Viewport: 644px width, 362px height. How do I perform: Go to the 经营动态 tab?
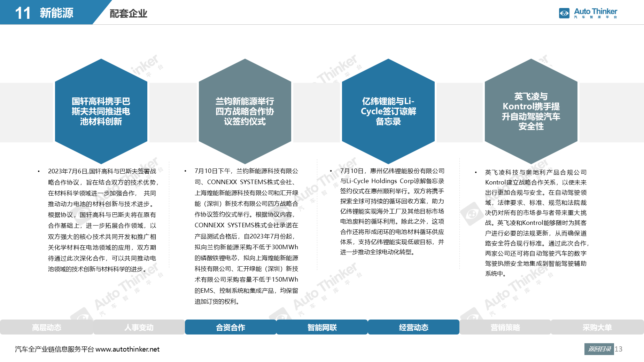coord(414,327)
